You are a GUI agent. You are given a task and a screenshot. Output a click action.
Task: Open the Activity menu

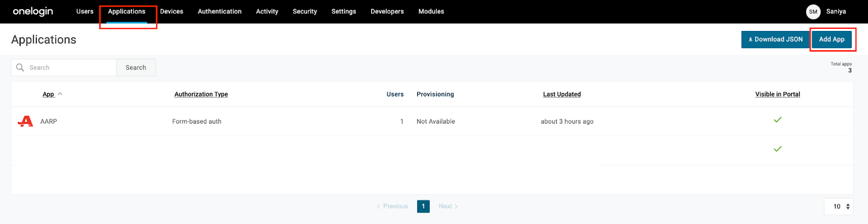[x=267, y=11]
